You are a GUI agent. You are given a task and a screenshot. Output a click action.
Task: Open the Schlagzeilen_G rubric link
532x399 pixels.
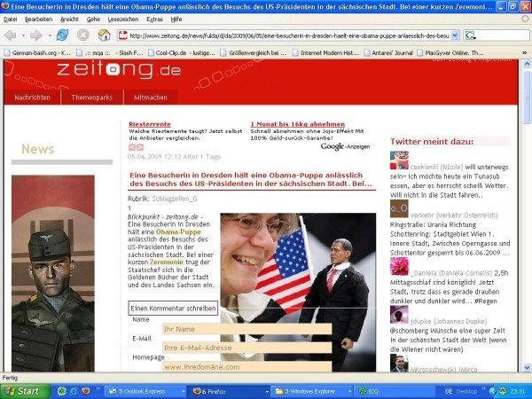click(x=175, y=199)
